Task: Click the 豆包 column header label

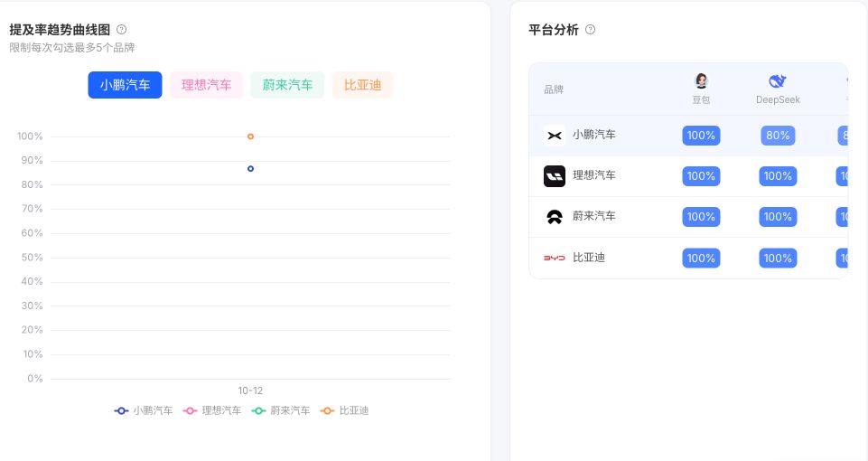Action: [x=701, y=99]
